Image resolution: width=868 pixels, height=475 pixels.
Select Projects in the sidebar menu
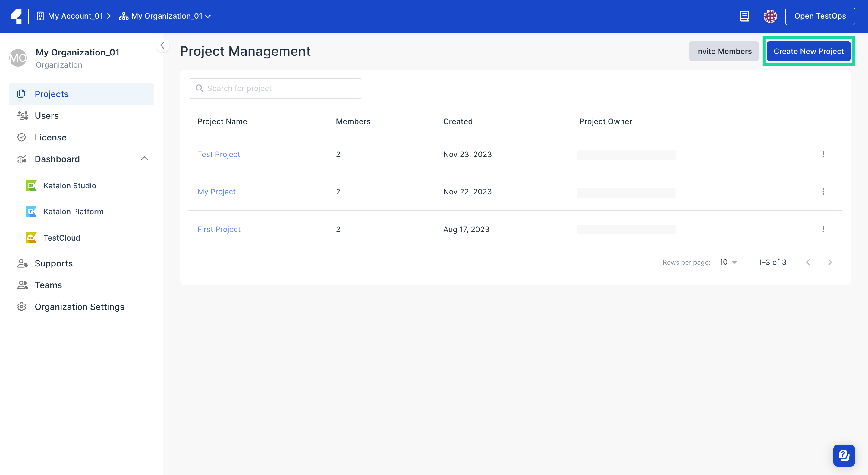click(x=51, y=94)
